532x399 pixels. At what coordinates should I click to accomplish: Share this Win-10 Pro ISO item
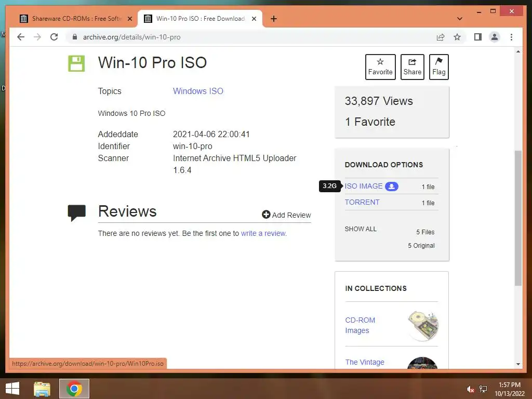tap(412, 67)
